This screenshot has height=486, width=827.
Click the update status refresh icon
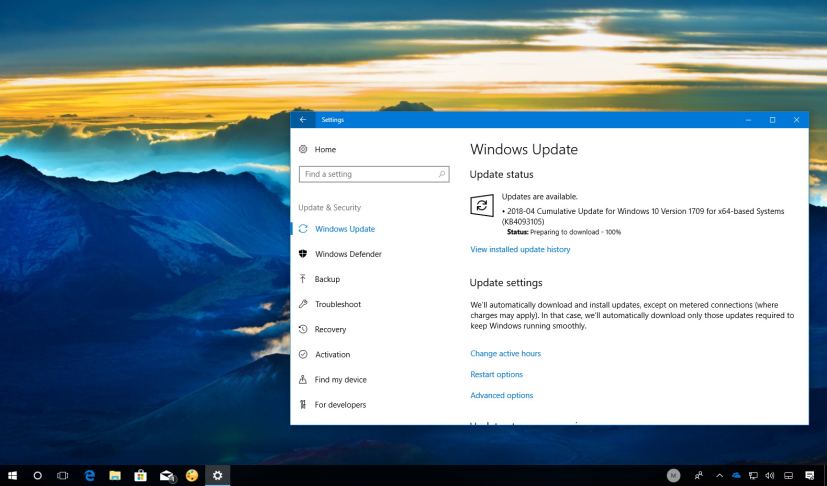(482, 205)
